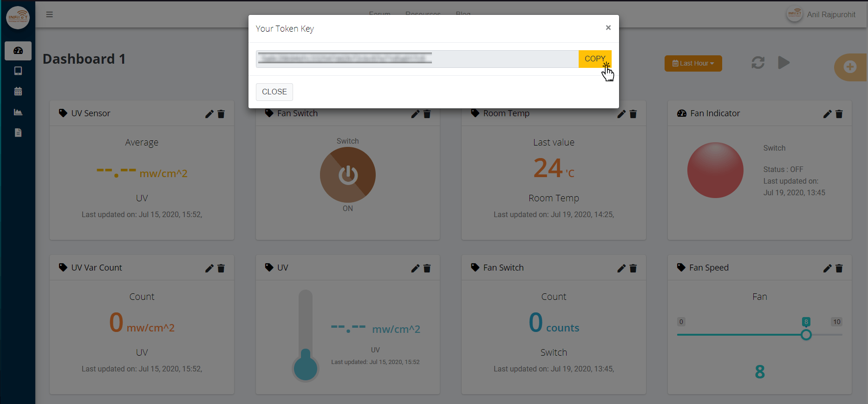Click the refresh dashboard icon

[758, 63]
